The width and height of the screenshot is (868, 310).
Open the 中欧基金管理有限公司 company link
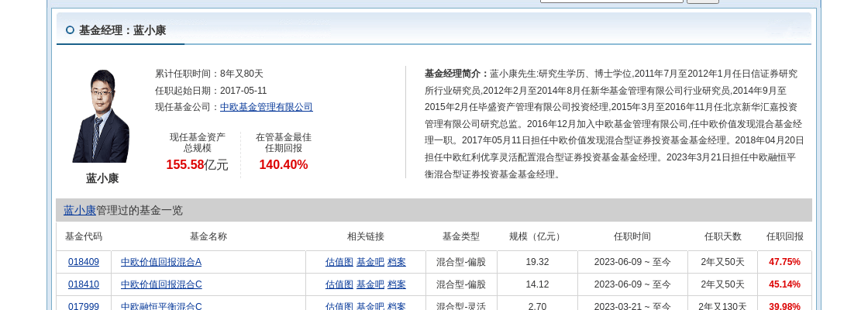click(267, 108)
